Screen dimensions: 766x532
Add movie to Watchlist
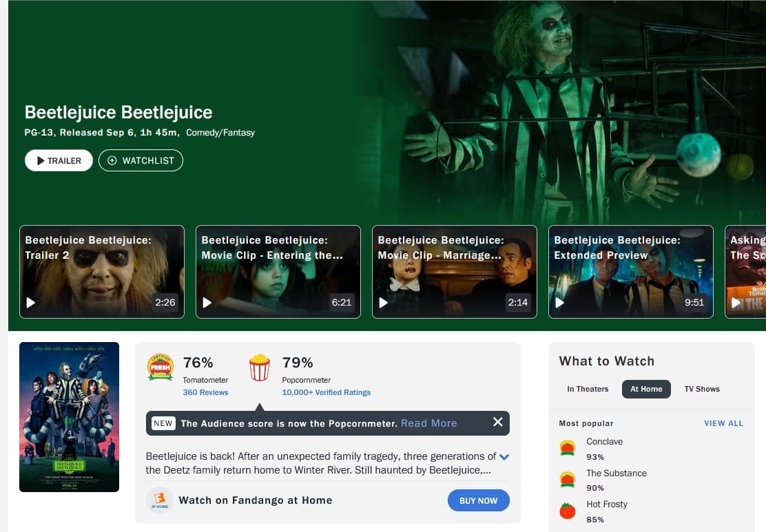141,160
